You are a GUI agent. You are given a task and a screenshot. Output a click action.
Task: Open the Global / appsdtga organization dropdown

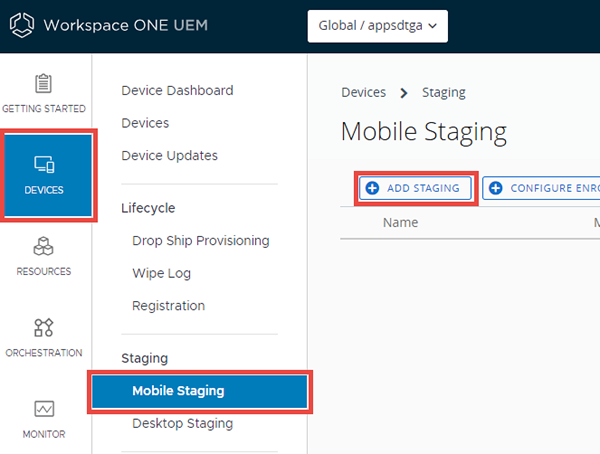point(377,26)
